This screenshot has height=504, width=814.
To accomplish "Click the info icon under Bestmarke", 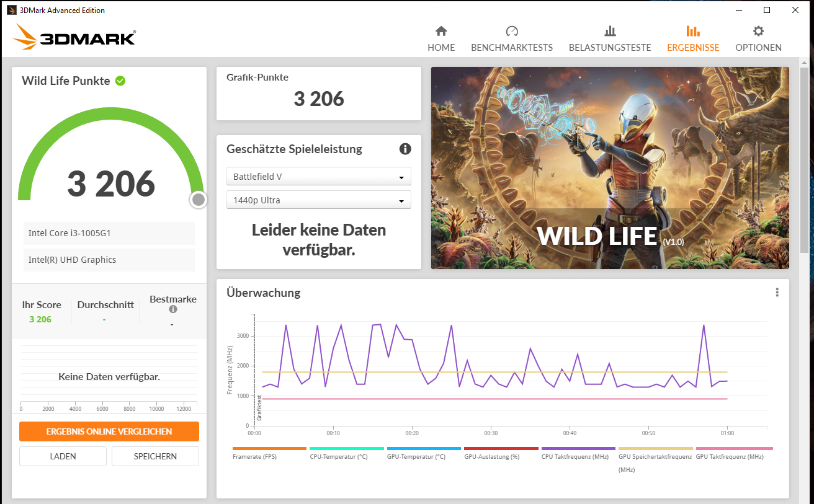I will click(x=173, y=309).
